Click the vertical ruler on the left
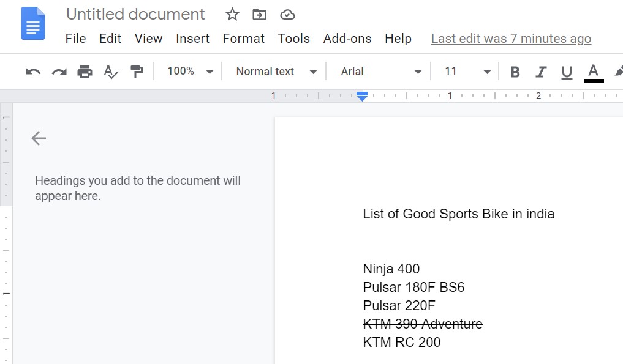This screenshot has height=364, width=623. point(6,234)
